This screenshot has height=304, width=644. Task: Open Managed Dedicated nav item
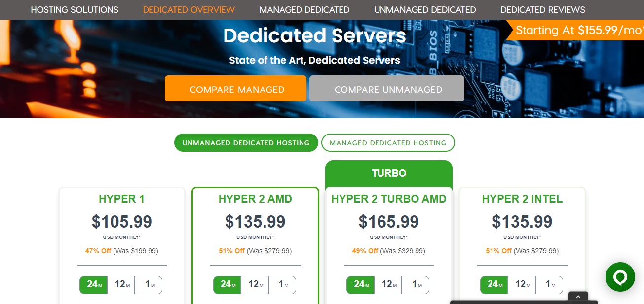[304, 10]
